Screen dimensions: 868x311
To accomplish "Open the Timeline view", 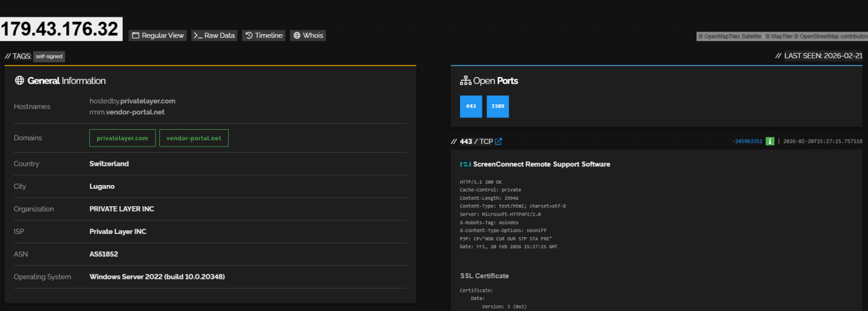I will coord(263,35).
